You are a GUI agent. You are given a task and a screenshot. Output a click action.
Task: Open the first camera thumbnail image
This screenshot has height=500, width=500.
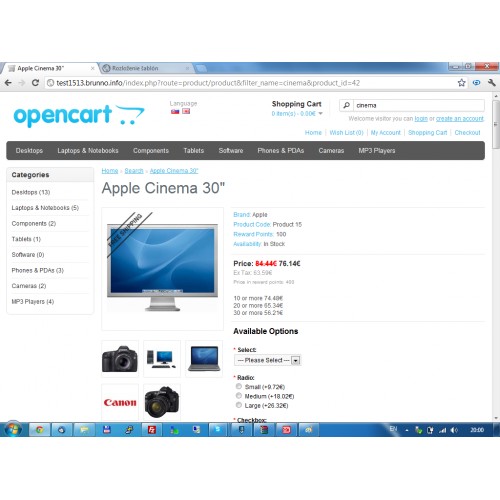click(120, 359)
